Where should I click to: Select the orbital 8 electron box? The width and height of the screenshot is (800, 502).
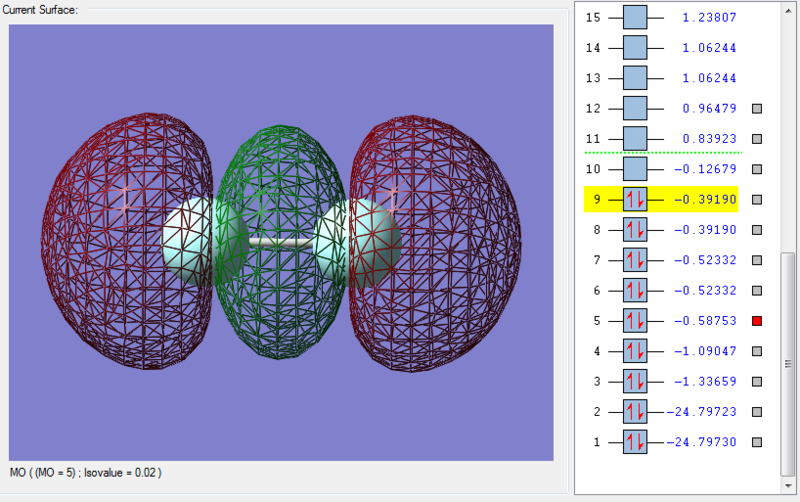click(x=635, y=230)
